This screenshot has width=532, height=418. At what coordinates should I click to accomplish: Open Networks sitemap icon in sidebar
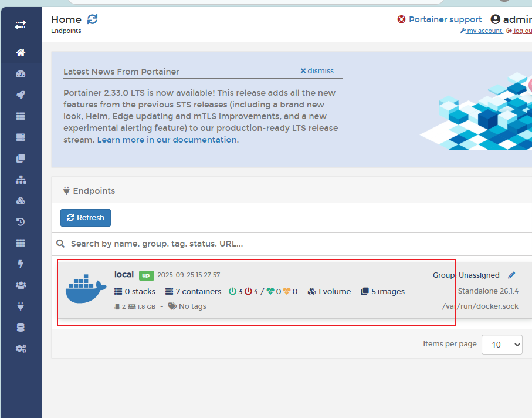21,180
